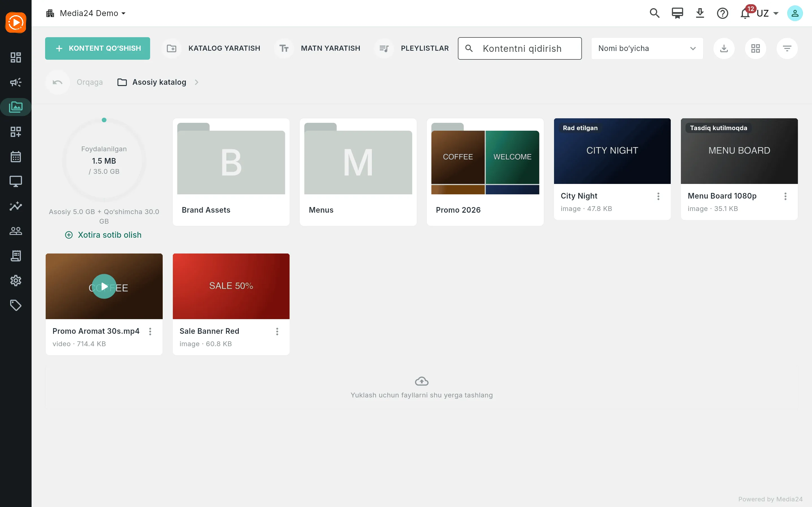Open the campaigns megaphone sidebar icon
Screen dimensions: 812x507
point(16,82)
